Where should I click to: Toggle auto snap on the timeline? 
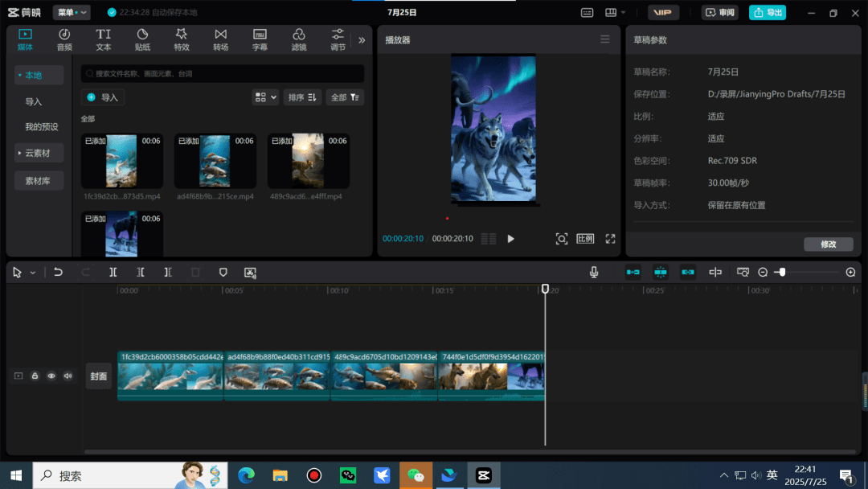[x=661, y=272]
